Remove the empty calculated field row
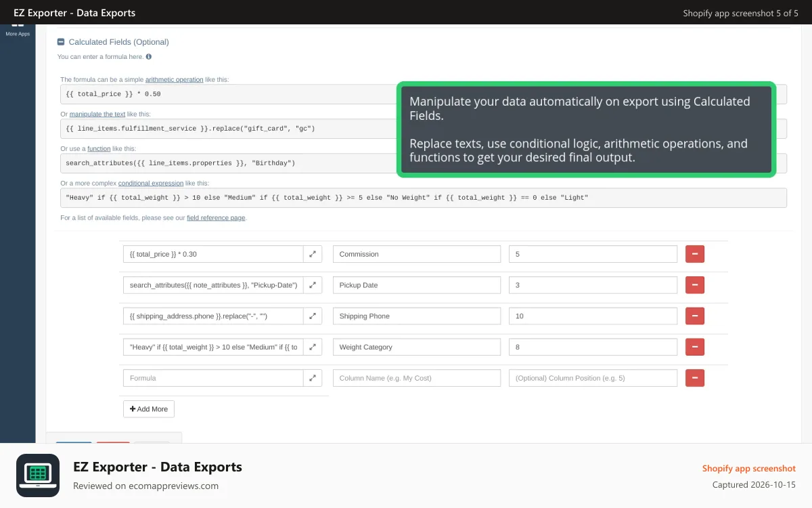The width and height of the screenshot is (812, 508). tap(695, 378)
